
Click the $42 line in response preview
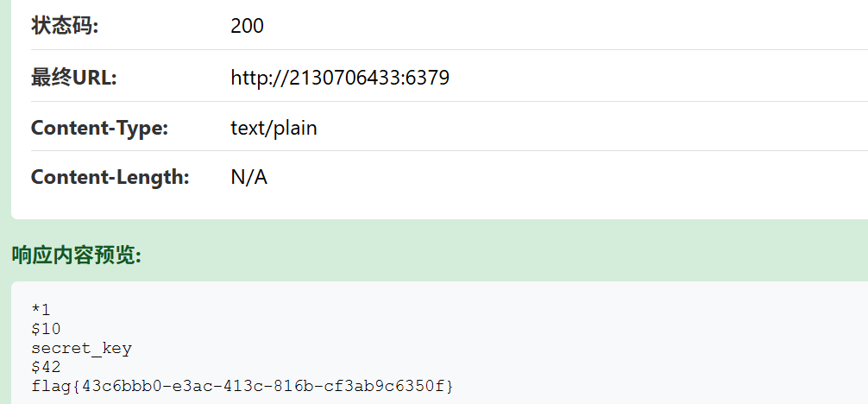(x=46, y=367)
